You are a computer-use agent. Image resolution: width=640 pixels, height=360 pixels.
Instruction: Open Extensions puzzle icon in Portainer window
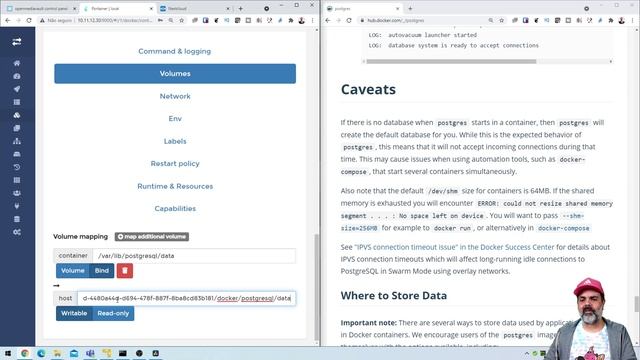pos(291,20)
